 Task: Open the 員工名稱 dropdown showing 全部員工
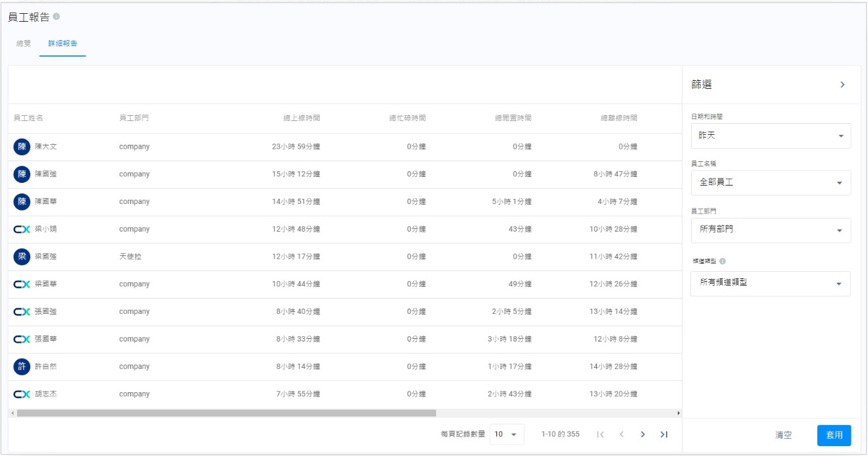tap(771, 183)
